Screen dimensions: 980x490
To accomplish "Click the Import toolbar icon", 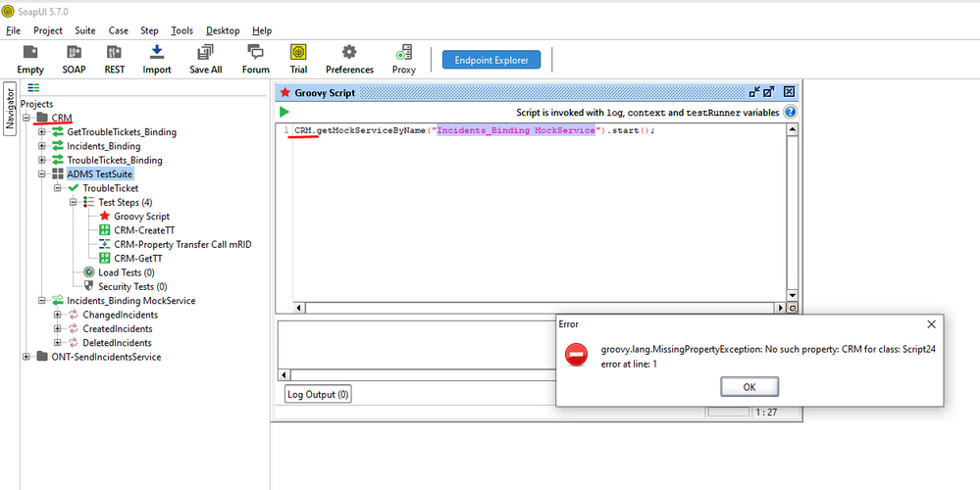I will pyautogui.click(x=157, y=52).
